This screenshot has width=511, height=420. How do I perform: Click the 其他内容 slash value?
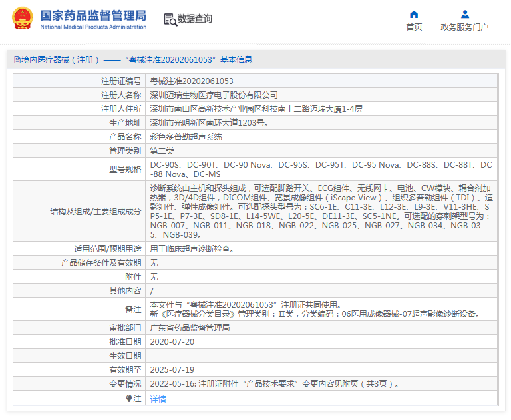152,291
